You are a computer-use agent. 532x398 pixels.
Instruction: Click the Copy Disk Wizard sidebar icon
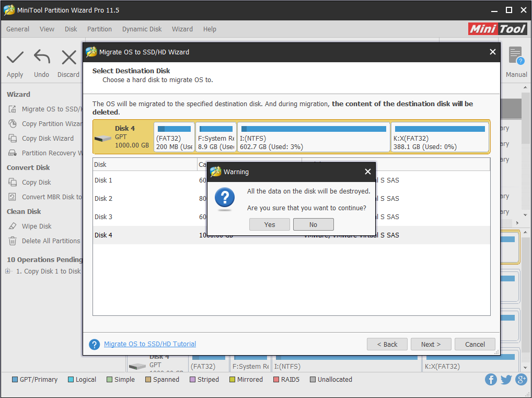12,138
